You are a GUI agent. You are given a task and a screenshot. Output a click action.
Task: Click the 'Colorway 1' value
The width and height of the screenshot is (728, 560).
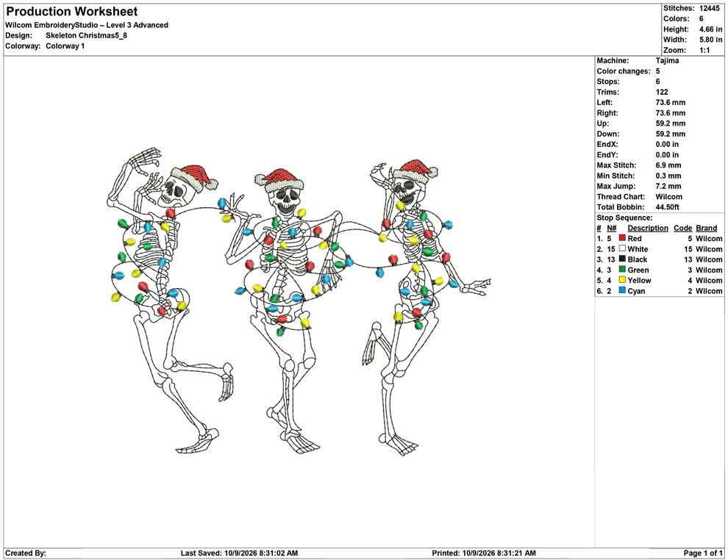pos(65,46)
